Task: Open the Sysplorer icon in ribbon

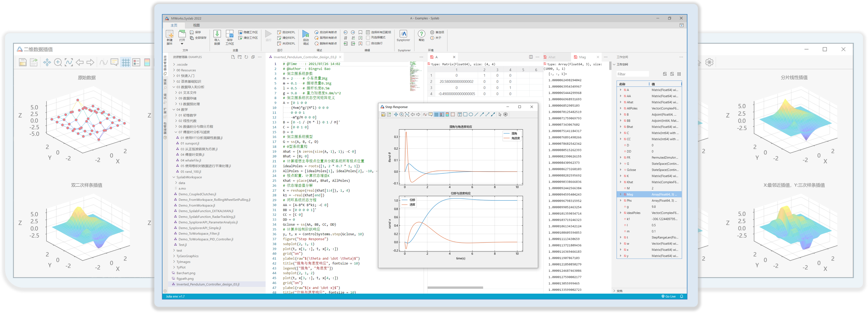Action: click(x=403, y=34)
